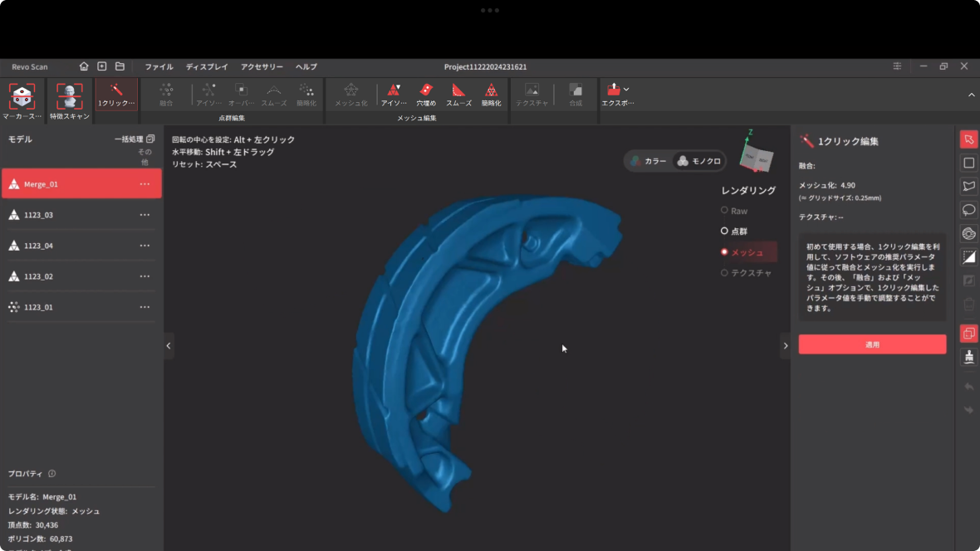This screenshot has width=980, height=551.
Task: Select the lasso selection tool in right sidebar
Action: click(x=968, y=210)
